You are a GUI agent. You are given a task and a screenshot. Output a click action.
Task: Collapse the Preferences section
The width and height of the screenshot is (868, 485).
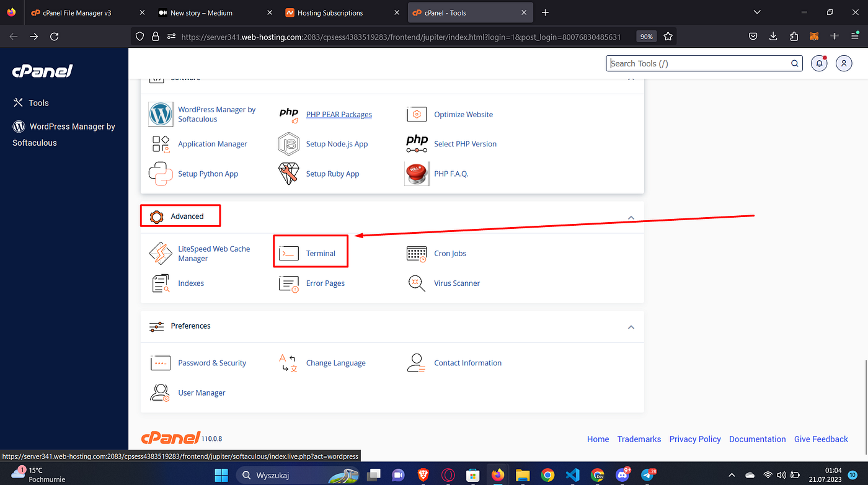click(x=631, y=327)
